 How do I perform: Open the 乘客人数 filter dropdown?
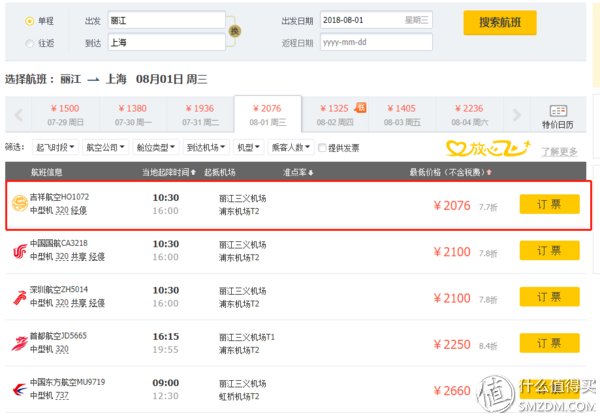pyautogui.click(x=291, y=147)
